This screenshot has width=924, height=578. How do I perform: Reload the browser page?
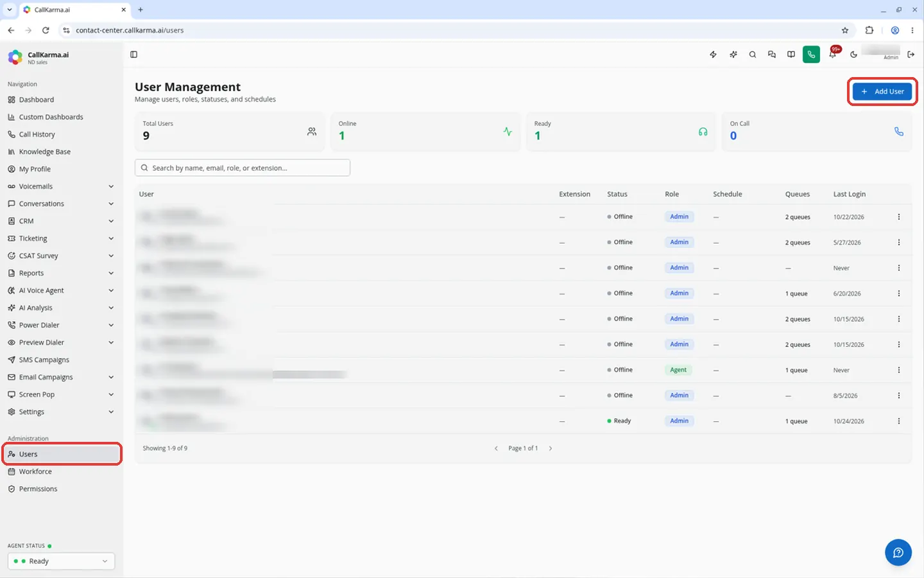[x=46, y=30]
